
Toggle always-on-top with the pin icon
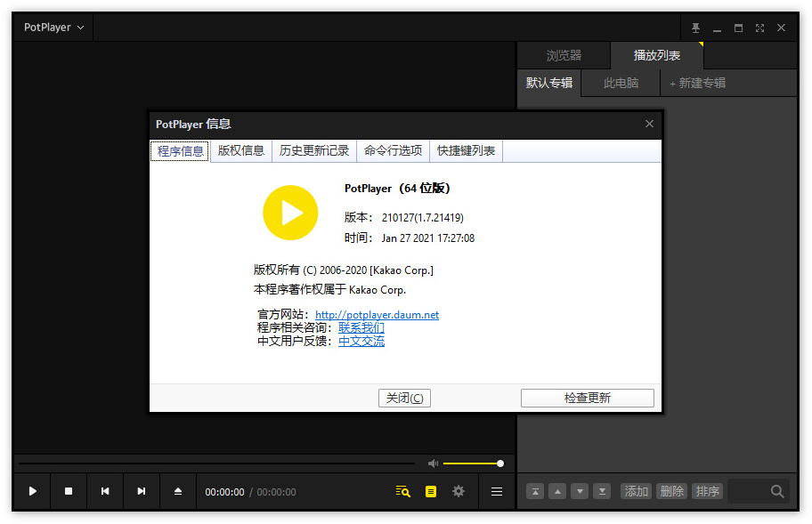(695, 28)
